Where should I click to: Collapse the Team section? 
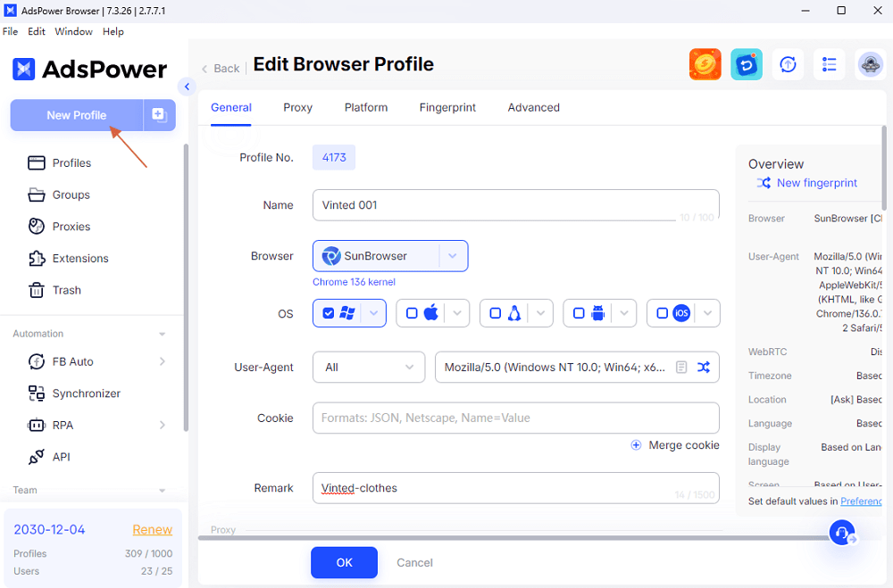(x=163, y=490)
